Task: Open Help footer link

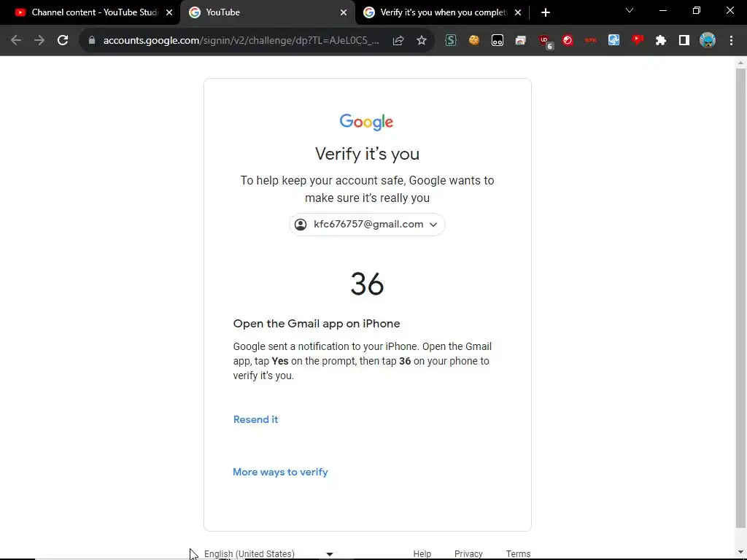Action: (422, 554)
